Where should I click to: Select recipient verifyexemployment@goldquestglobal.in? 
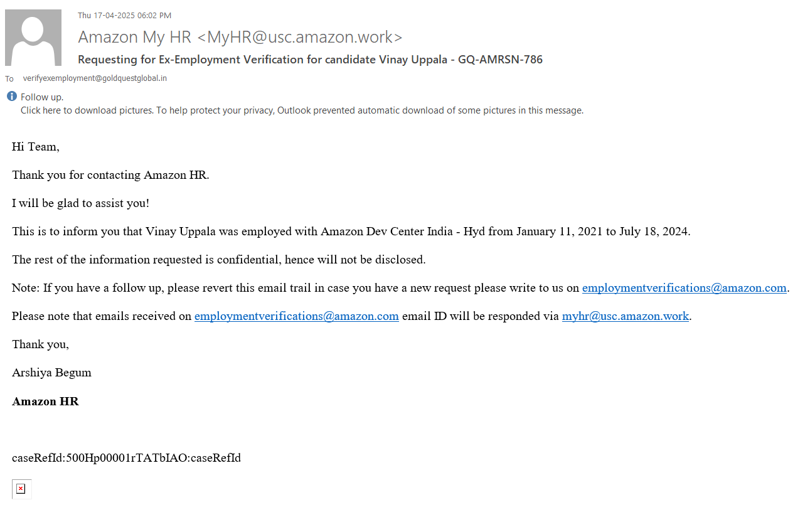[95, 78]
